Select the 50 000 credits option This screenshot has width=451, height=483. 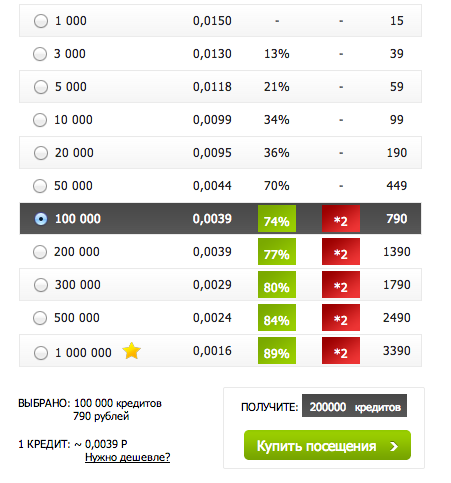(x=40, y=186)
